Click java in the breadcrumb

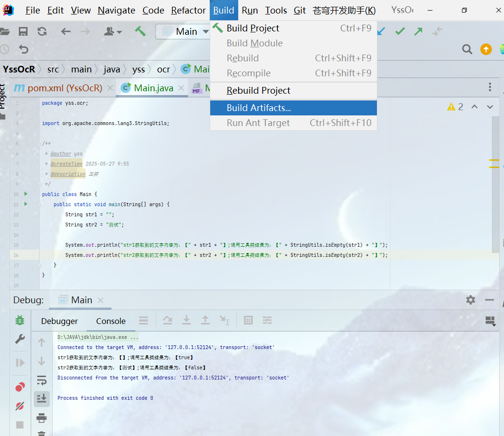pyautogui.click(x=112, y=70)
